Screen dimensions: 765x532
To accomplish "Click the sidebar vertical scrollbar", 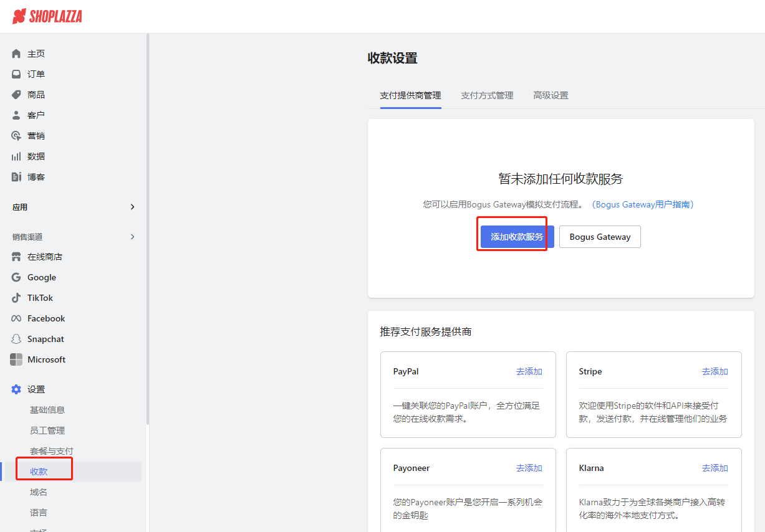I will [x=148, y=229].
